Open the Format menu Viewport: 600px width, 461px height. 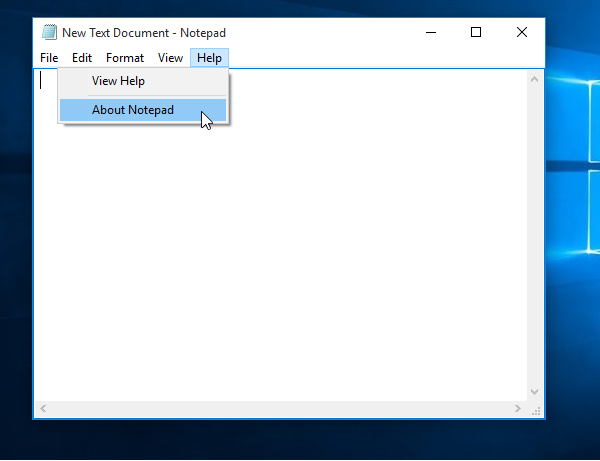click(x=125, y=58)
